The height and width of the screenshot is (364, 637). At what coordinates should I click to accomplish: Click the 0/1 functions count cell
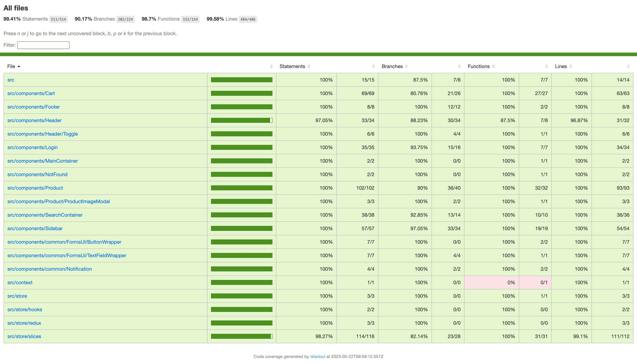coord(535,283)
